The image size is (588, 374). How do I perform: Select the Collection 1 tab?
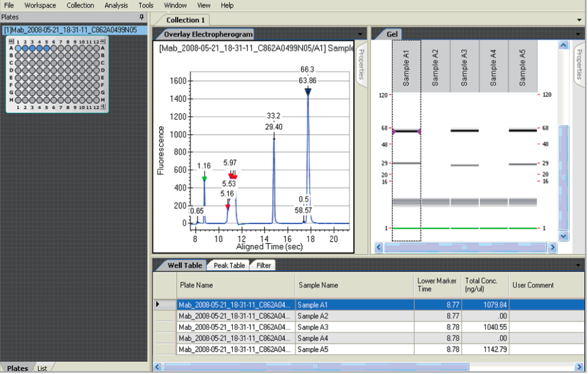[x=185, y=20]
